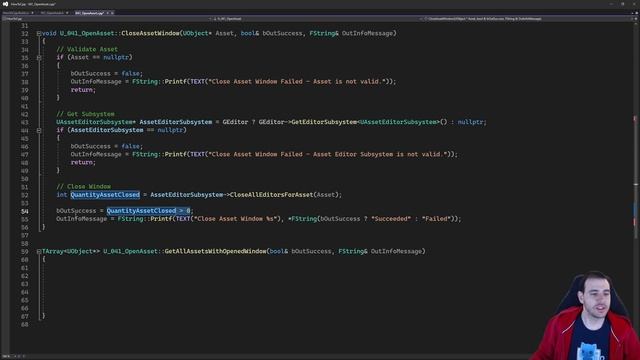
Task: Open the project scope dropdown above line numbers
Action: pyautogui.click(x=106, y=19)
